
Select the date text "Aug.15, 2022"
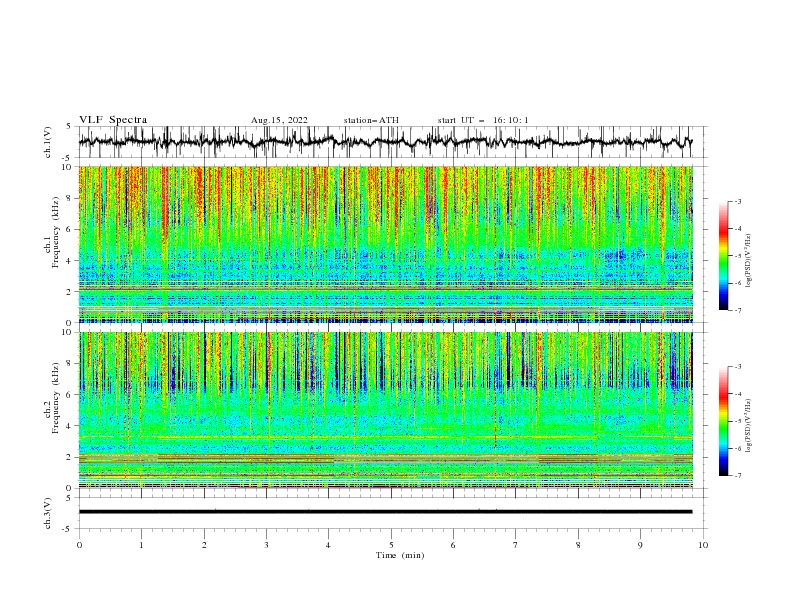tap(279, 120)
